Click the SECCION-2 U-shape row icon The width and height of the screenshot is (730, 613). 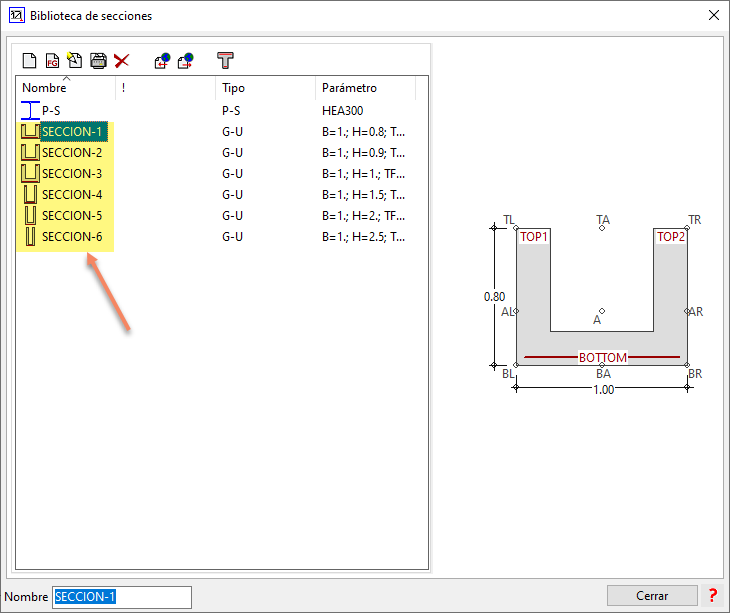(30, 152)
